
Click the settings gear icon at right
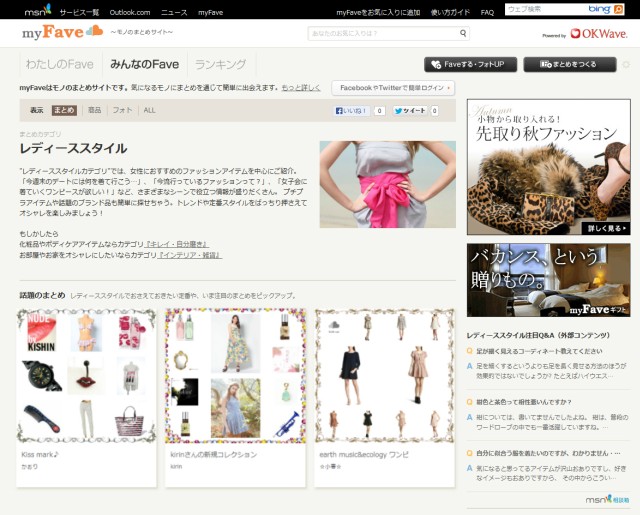[x=626, y=64]
